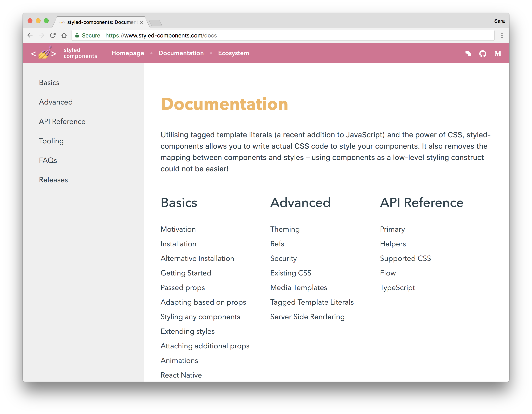Switch to the Ecosystem navigation item
Image resolution: width=532 pixels, height=414 pixels.
[x=233, y=53]
